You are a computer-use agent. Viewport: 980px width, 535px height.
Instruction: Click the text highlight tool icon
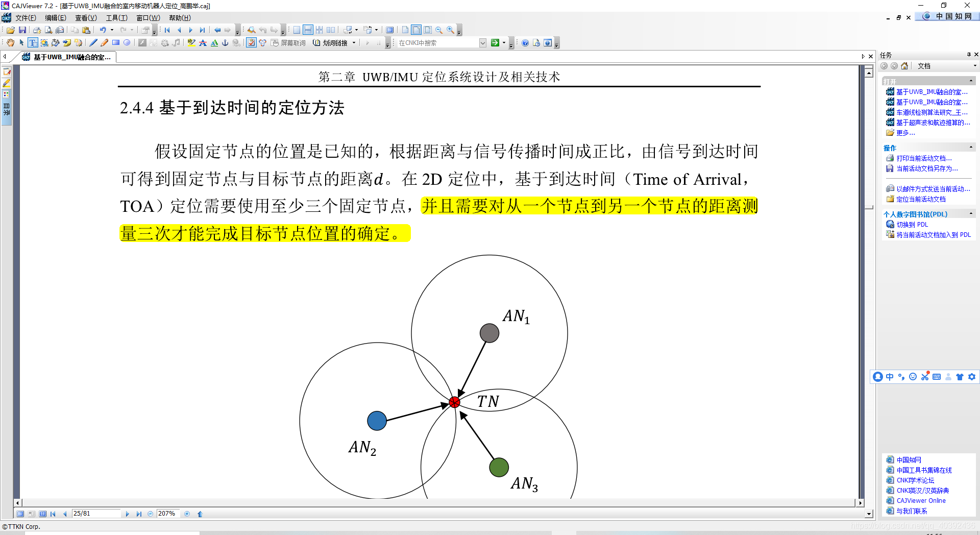click(x=191, y=43)
